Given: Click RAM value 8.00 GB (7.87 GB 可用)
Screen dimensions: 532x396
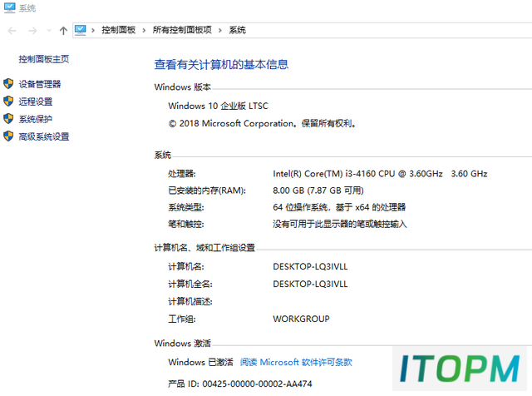Looking at the screenshot, I should pos(318,191).
